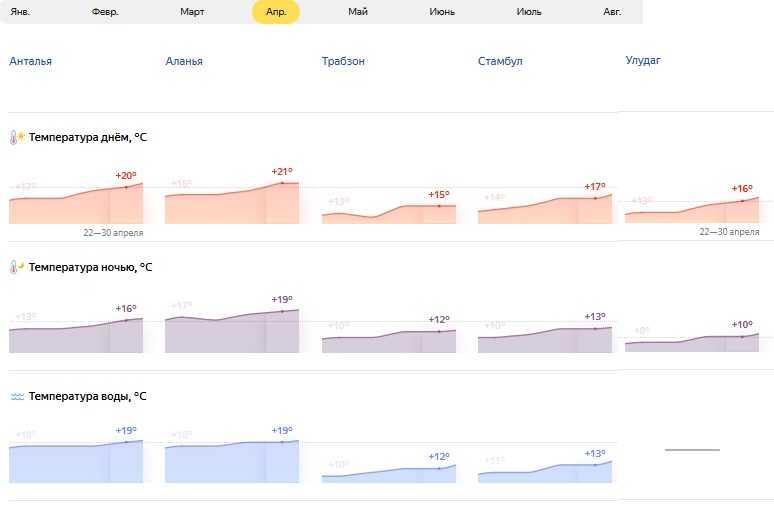This screenshot has height=506, width=774.
Task: Open the Анталья city link
Action: pos(31,61)
